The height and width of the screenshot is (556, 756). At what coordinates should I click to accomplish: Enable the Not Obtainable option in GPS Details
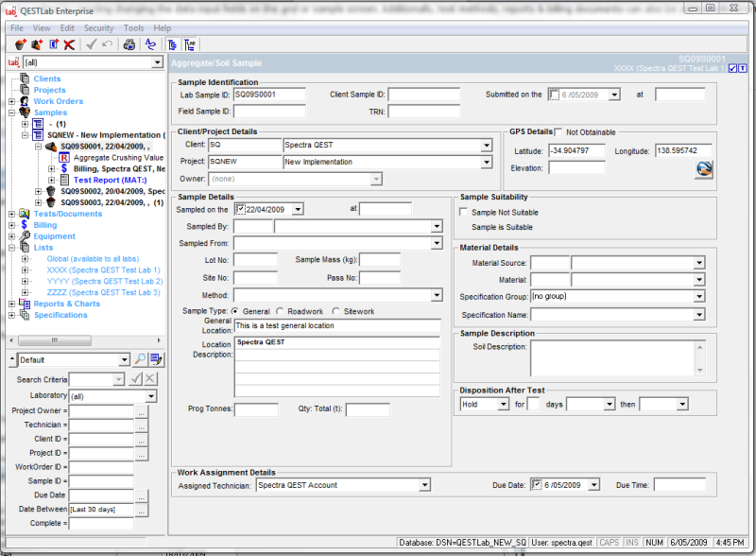click(x=560, y=132)
